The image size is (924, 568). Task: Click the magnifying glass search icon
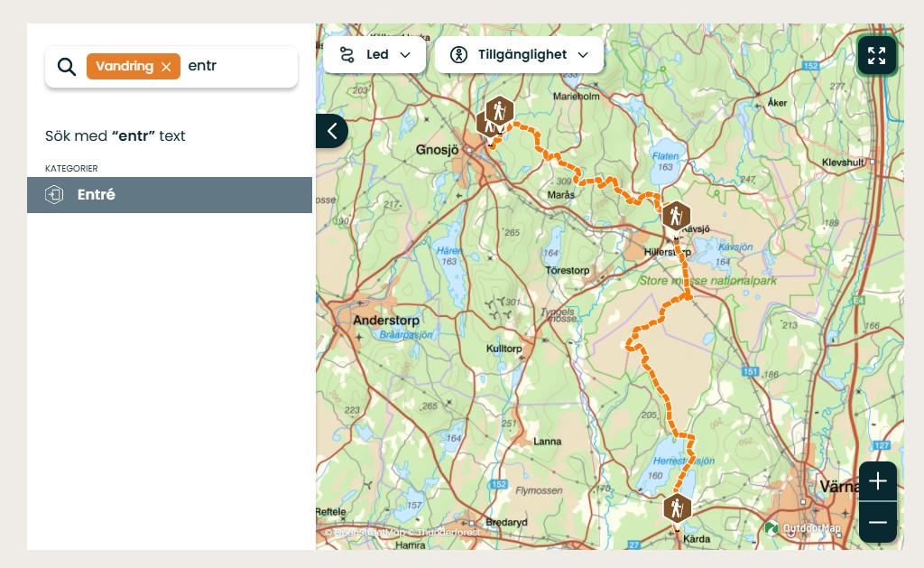[x=66, y=67]
